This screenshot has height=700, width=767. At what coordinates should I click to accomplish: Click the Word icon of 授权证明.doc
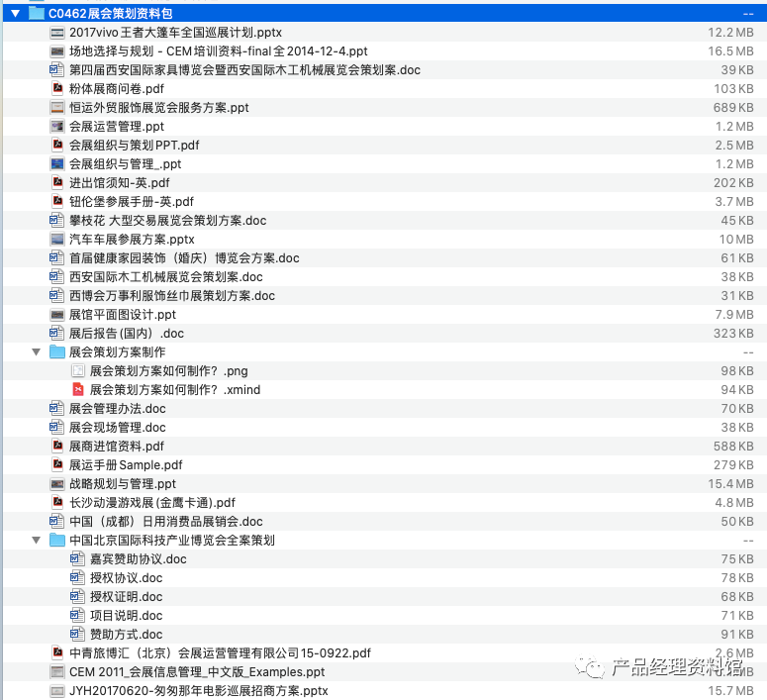(x=77, y=597)
